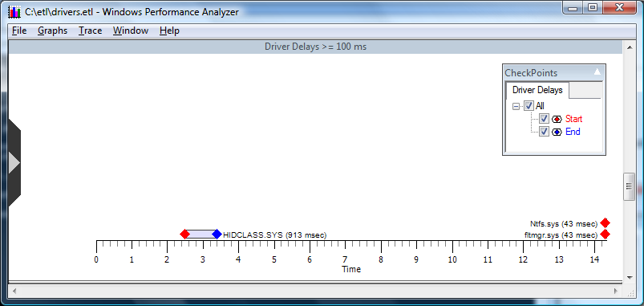Minimize the Performance Analyzer window

click(x=573, y=8)
